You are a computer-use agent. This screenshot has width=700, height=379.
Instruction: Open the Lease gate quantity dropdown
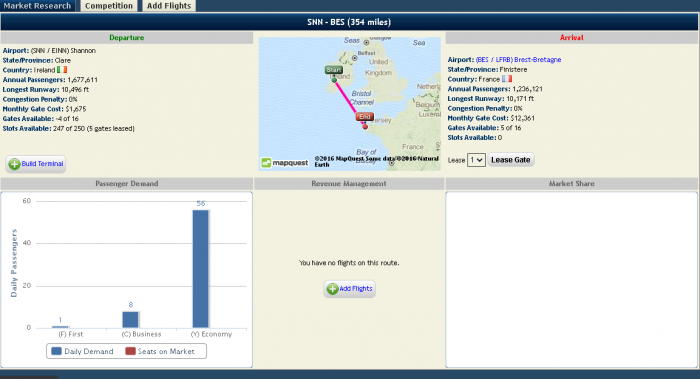[x=476, y=160]
